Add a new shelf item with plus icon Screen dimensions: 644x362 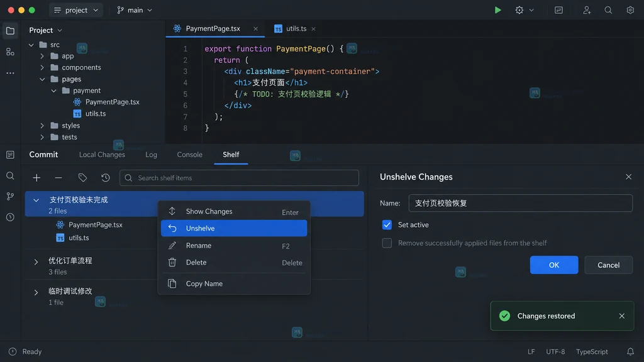click(36, 178)
